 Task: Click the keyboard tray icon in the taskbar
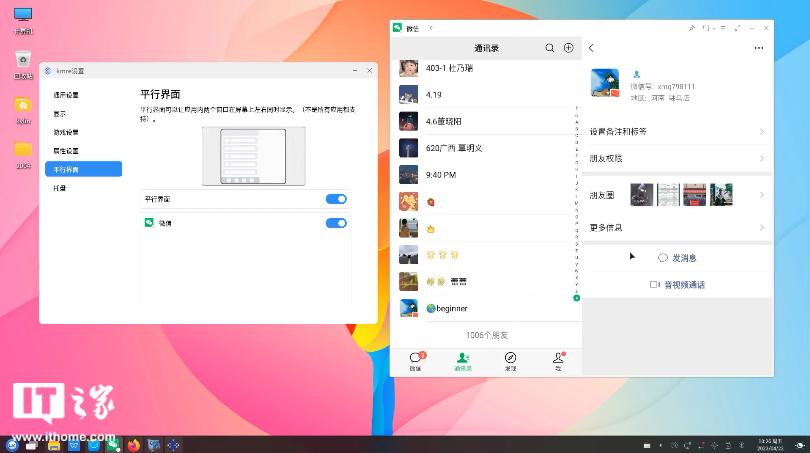(x=647, y=445)
